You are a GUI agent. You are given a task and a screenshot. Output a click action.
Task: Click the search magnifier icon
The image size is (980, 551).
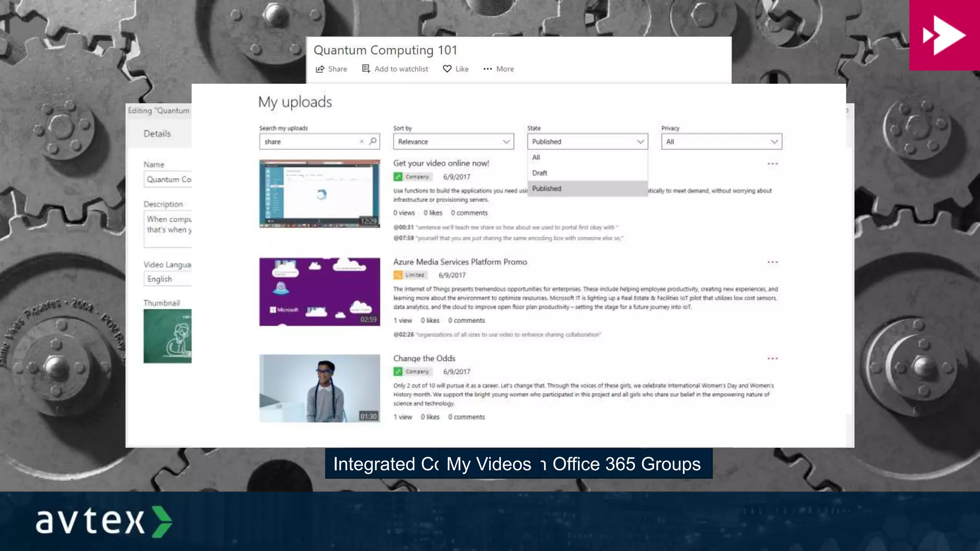[373, 141]
